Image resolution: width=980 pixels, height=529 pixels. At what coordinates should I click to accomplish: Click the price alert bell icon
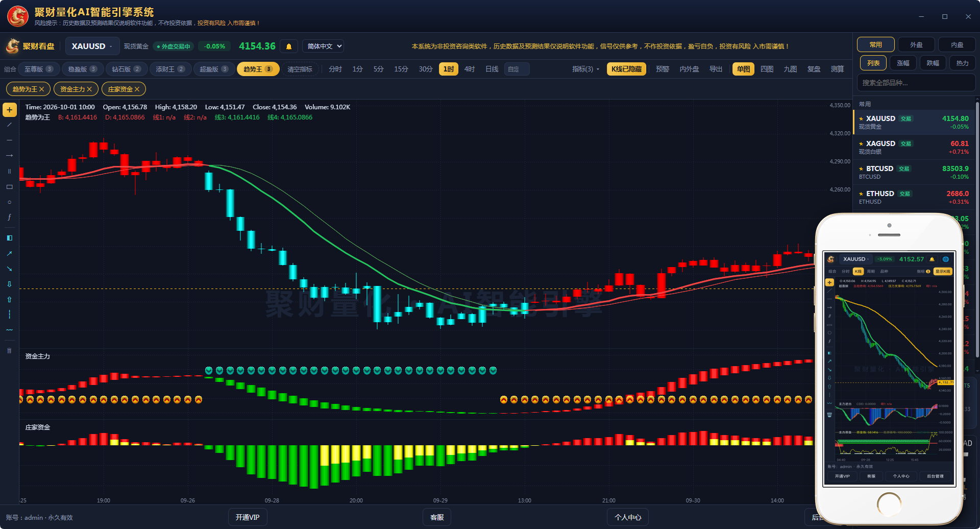289,46
